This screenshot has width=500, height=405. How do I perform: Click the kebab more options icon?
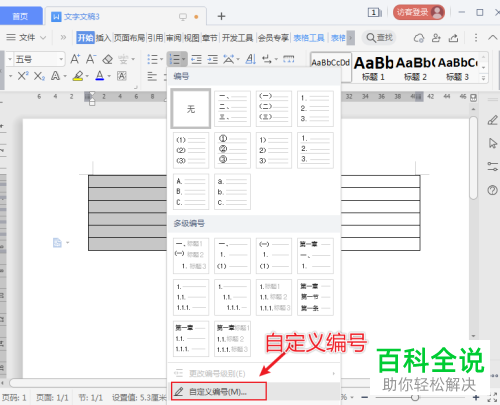tap(476, 38)
